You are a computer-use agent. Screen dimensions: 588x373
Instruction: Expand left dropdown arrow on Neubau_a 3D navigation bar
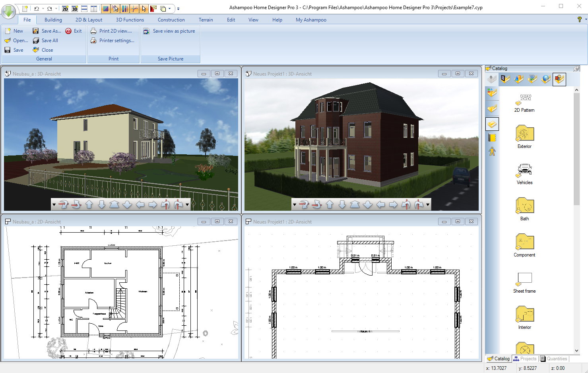click(54, 204)
